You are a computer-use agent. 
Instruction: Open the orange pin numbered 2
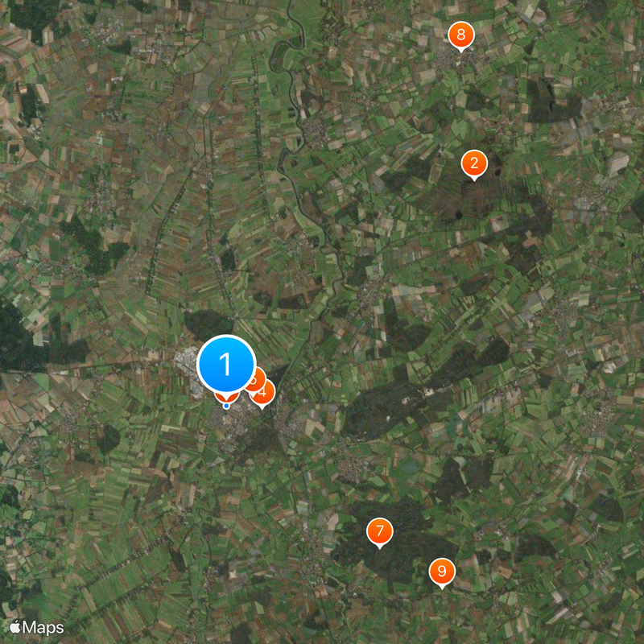click(x=474, y=164)
